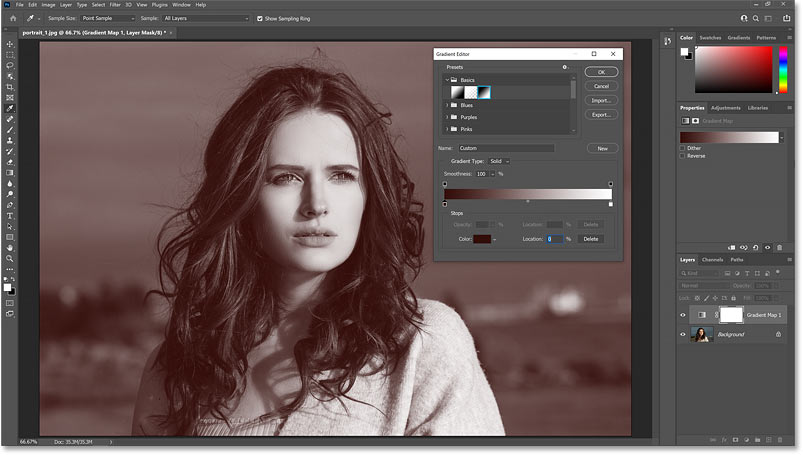Click the clip to layer icon in Properties
Viewport: 803px width, 455px height.
[x=732, y=247]
